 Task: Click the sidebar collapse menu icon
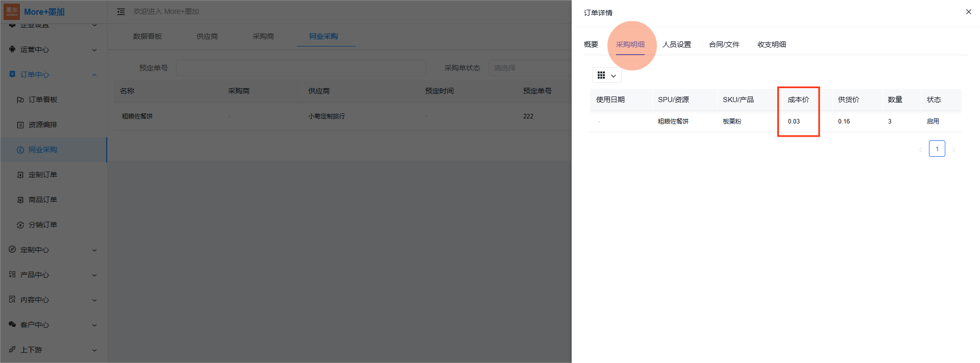coord(121,12)
